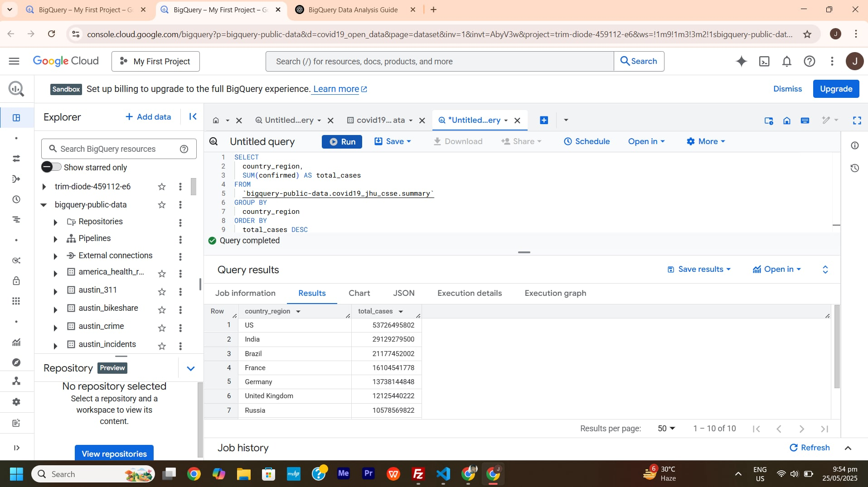Image resolution: width=868 pixels, height=487 pixels.
Task: Open country_region column sort menu
Action: (298, 312)
